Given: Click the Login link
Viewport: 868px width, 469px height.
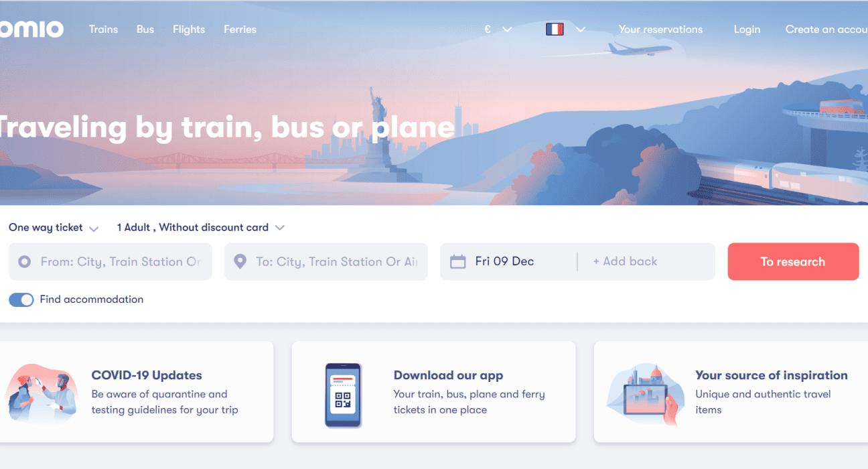Looking at the screenshot, I should 747,29.
